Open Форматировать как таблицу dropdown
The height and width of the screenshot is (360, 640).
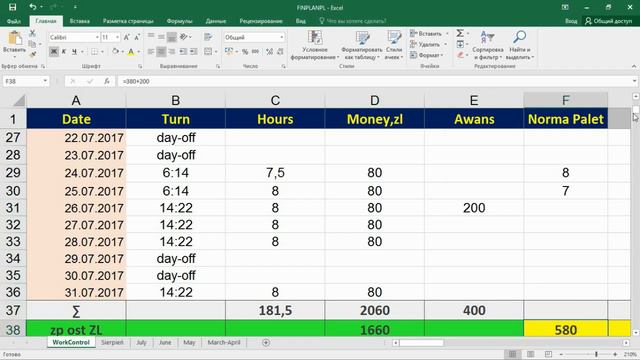pos(362,45)
